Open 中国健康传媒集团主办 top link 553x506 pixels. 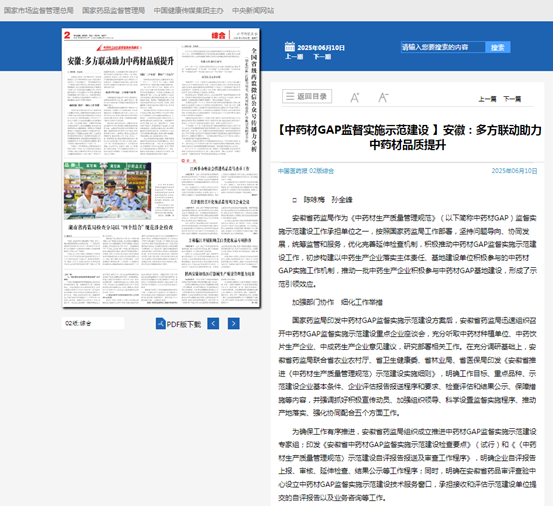click(189, 11)
